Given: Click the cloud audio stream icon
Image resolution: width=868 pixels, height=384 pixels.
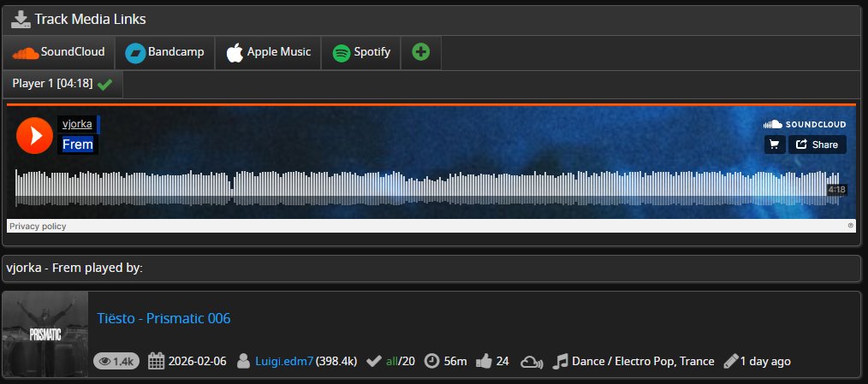Looking at the screenshot, I should pyautogui.click(x=532, y=362).
